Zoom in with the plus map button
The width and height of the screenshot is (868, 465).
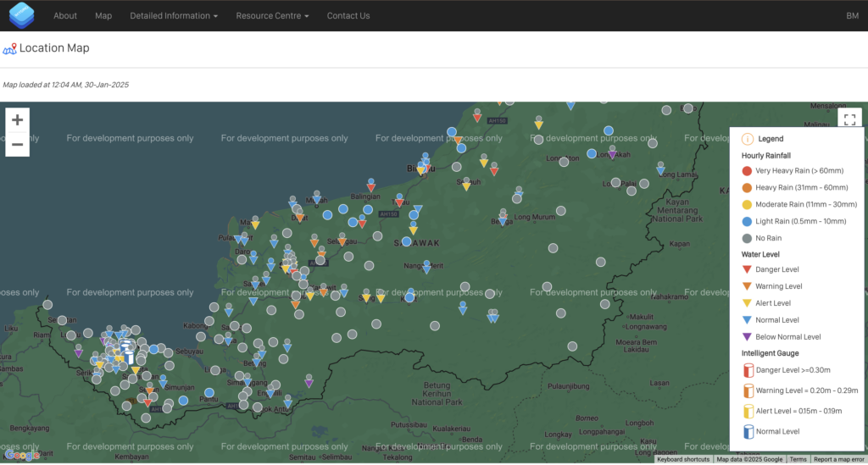tap(17, 120)
